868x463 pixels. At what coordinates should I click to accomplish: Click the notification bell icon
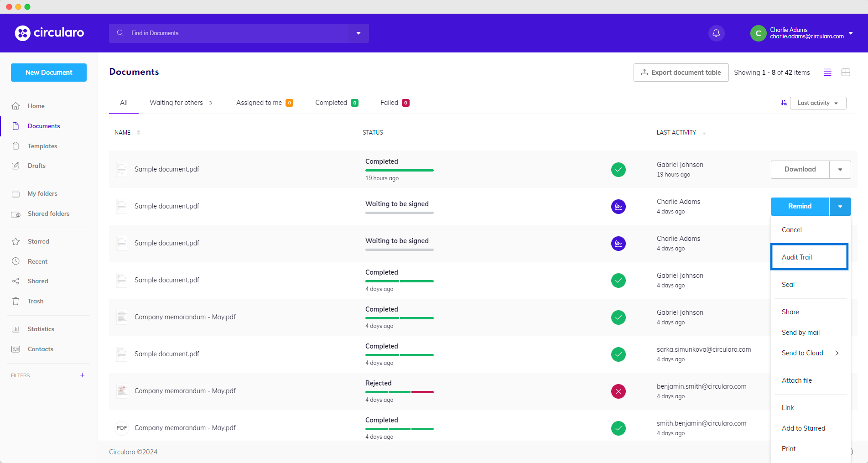click(x=716, y=33)
